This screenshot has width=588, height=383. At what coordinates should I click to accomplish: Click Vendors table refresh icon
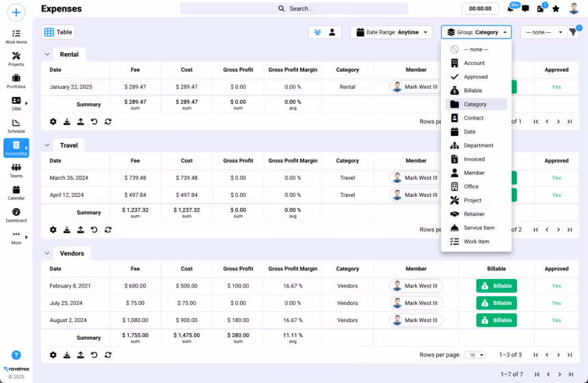(x=108, y=355)
